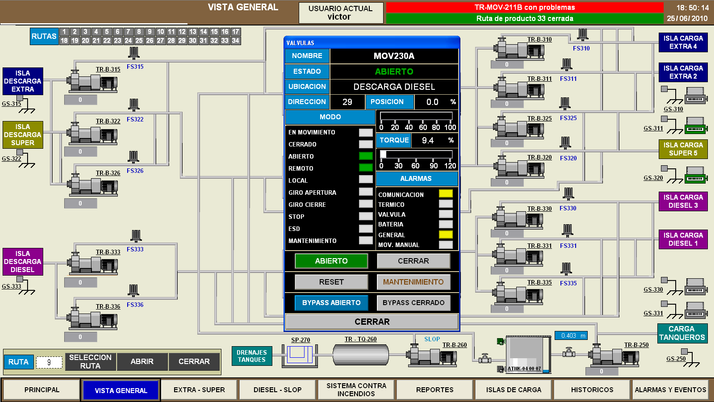The width and height of the screenshot is (714, 402).
Task: Activate BYPASS CERRADO button
Action: (413, 303)
